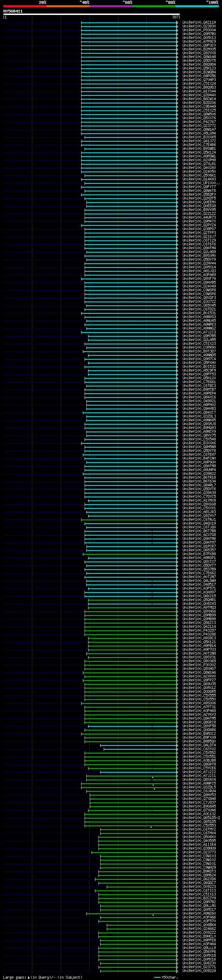The height and width of the screenshot is (980, 222).
Task: Click label UniRef100_A3F571
Action: 199,589
